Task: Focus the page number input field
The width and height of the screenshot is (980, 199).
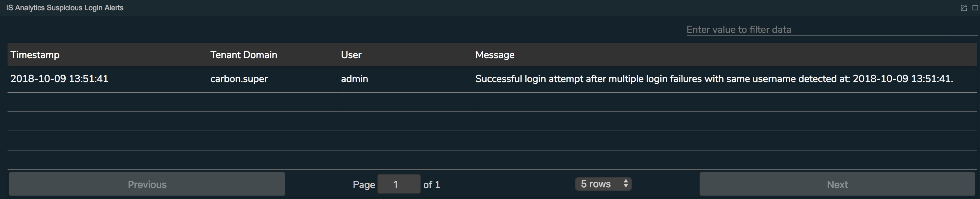Action: (399, 184)
